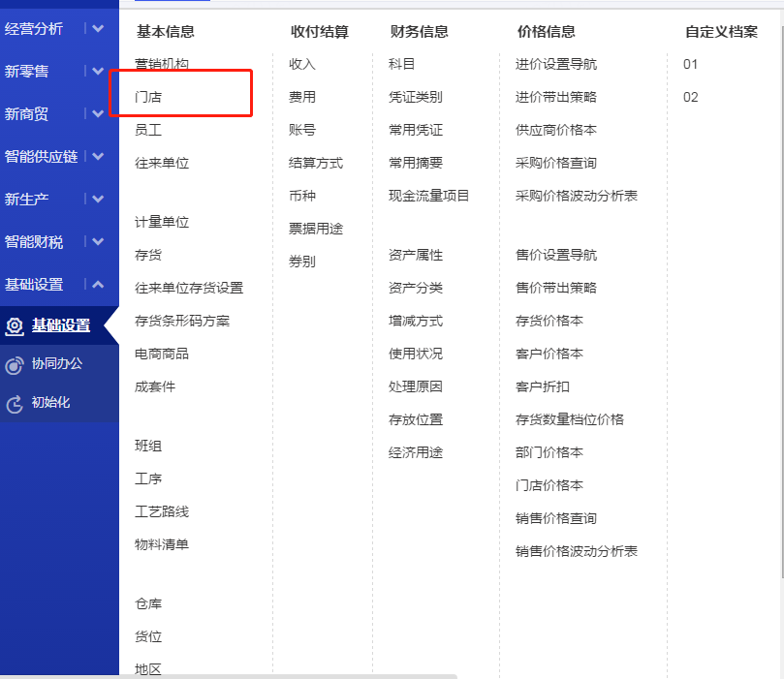The height and width of the screenshot is (679, 784).
Task: Open 费用 under 收付结算
Action: click(302, 97)
